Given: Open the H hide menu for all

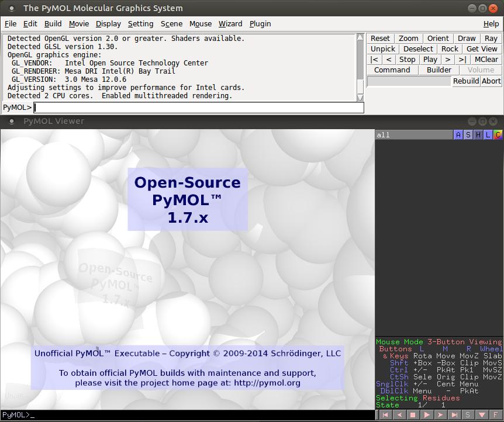Looking at the screenshot, I should click(x=478, y=135).
